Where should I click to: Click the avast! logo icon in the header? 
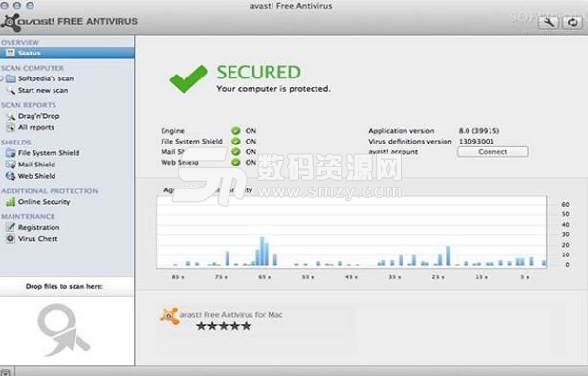point(10,23)
